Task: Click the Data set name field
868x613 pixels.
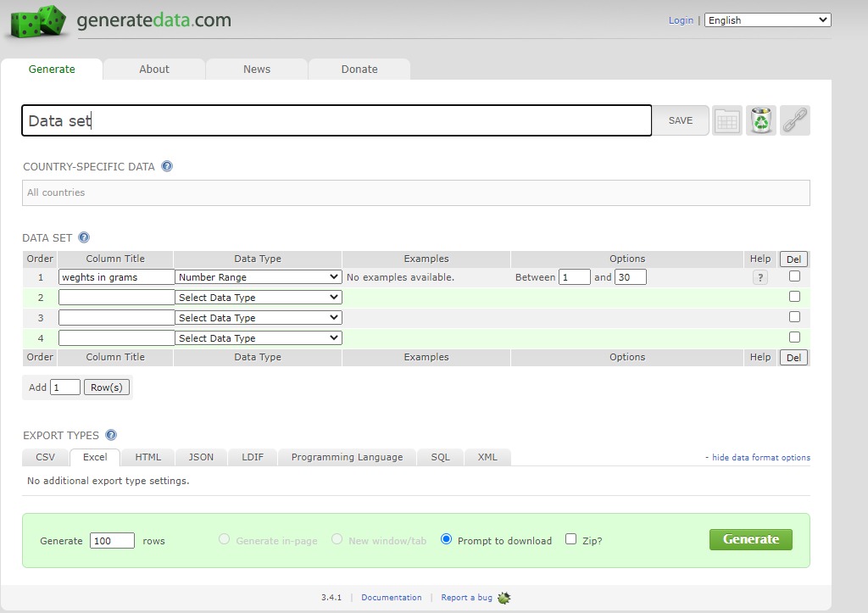Action: click(337, 120)
